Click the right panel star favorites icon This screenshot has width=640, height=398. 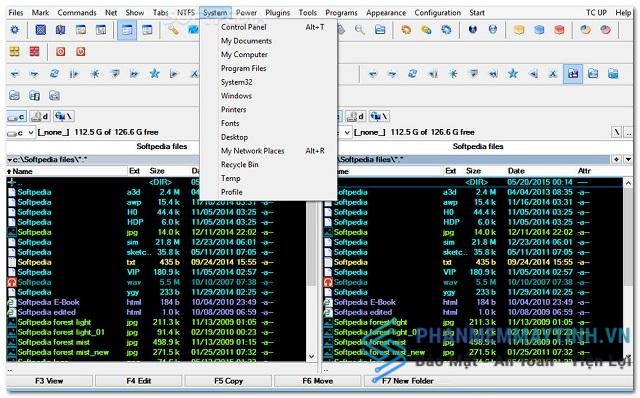tap(513, 74)
